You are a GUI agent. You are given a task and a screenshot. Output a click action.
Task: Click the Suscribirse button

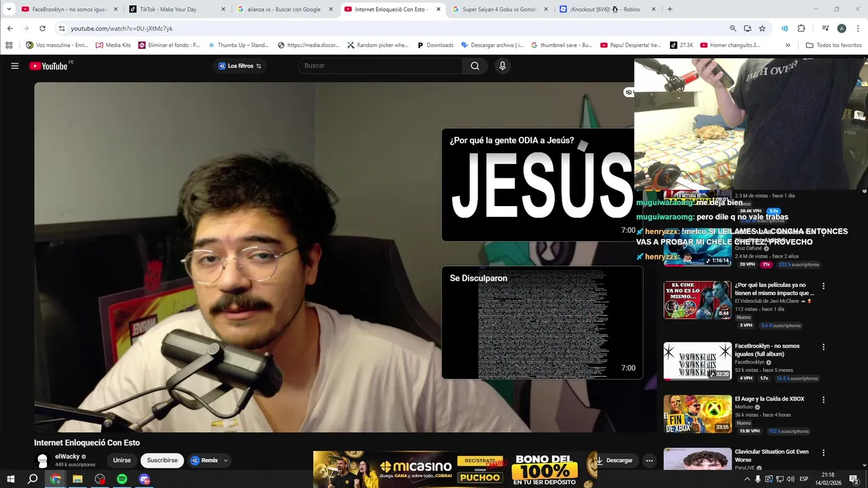(x=162, y=460)
